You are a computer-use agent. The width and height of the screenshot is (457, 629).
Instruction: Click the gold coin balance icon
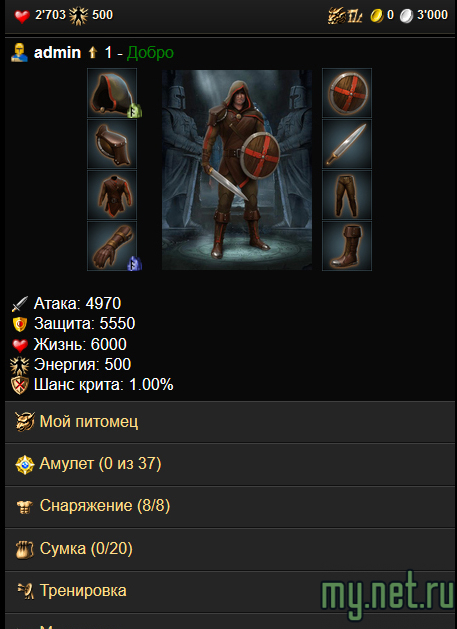pyautogui.click(x=376, y=16)
